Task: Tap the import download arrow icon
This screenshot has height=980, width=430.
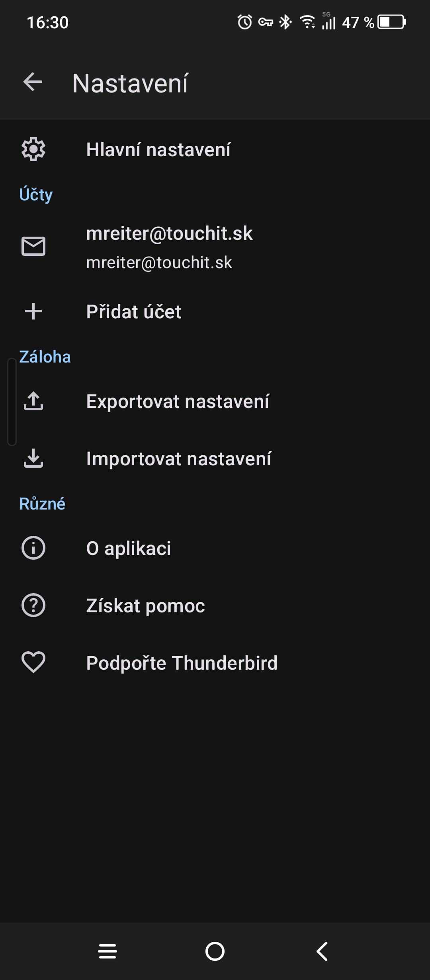Action: click(33, 458)
